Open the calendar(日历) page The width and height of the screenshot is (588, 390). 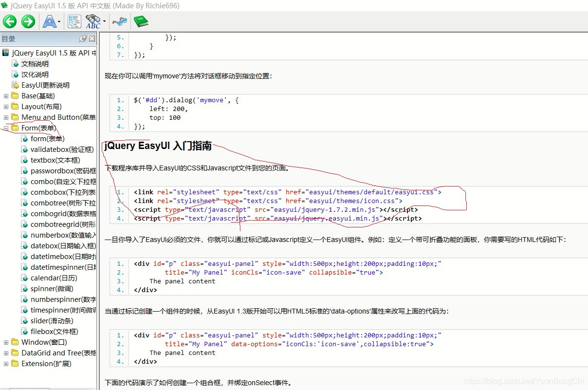click(54, 278)
